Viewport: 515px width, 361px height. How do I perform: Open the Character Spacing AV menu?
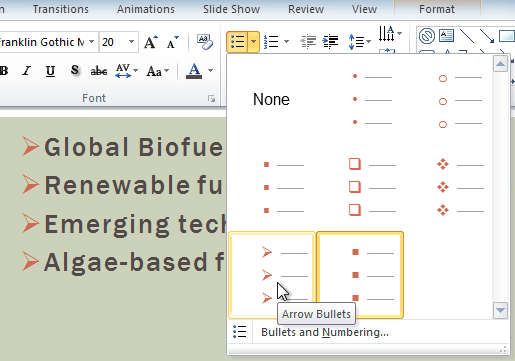126,71
